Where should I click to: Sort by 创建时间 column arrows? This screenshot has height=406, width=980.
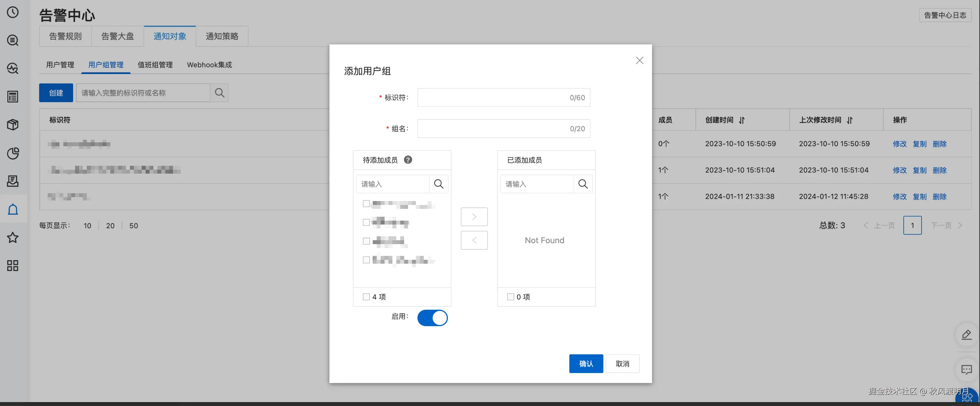741,120
